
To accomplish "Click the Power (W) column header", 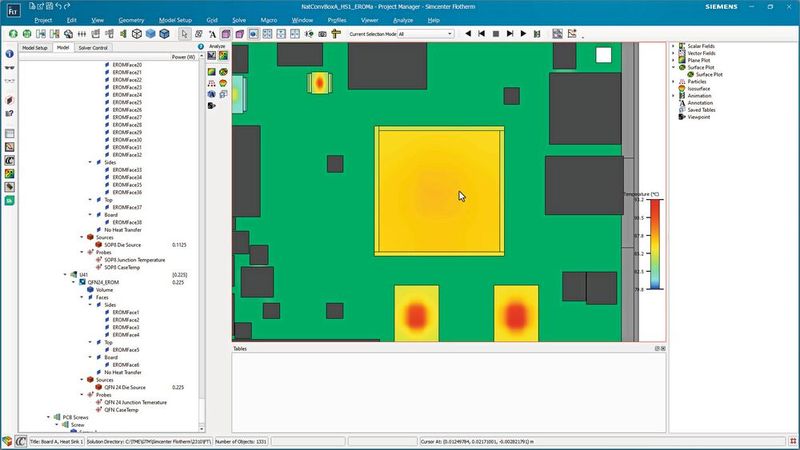I will (x=183, y=57).
